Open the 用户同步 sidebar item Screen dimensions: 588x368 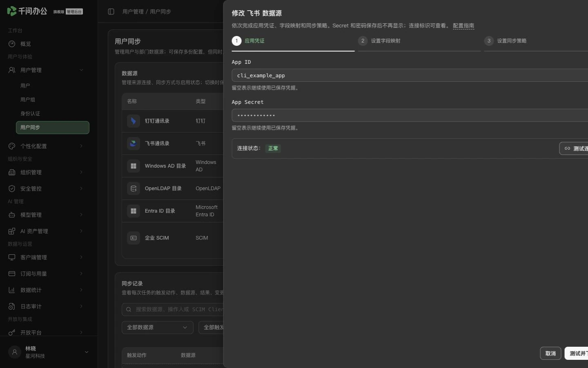click(53, 128)
